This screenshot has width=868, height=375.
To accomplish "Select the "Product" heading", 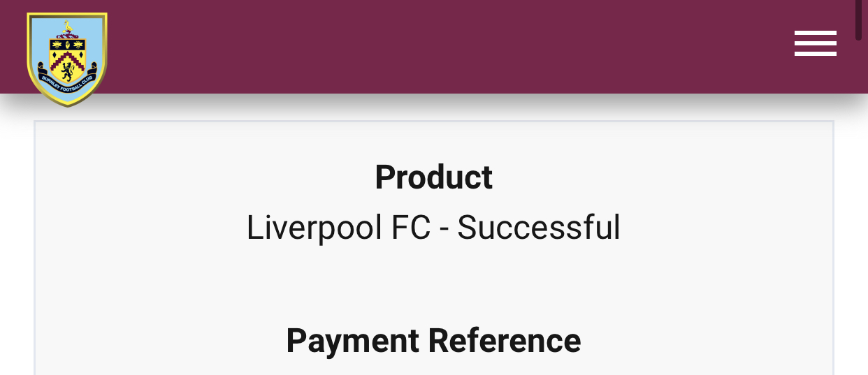I will tap(433, 177).
